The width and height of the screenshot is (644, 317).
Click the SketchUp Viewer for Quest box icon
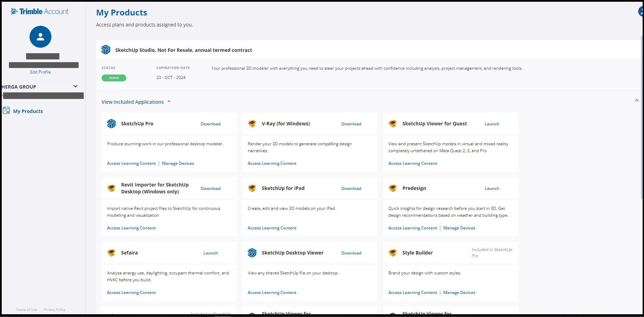[393, 123]
